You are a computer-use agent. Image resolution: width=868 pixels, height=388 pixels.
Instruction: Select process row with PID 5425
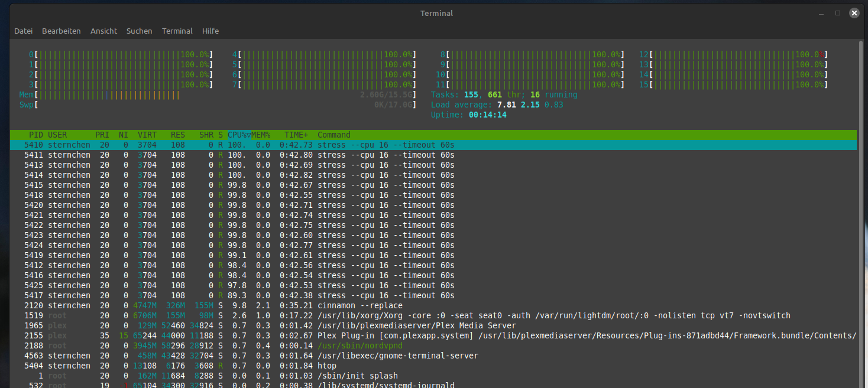point(433,285)
